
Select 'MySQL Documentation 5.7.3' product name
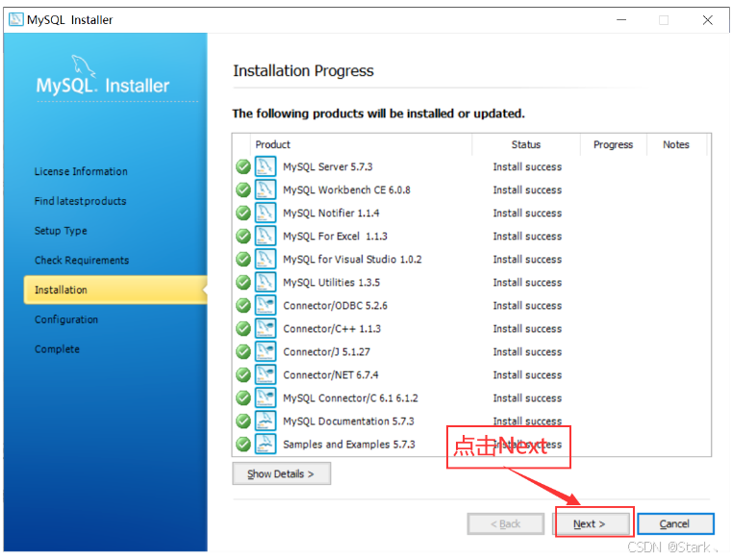(349, 421)
